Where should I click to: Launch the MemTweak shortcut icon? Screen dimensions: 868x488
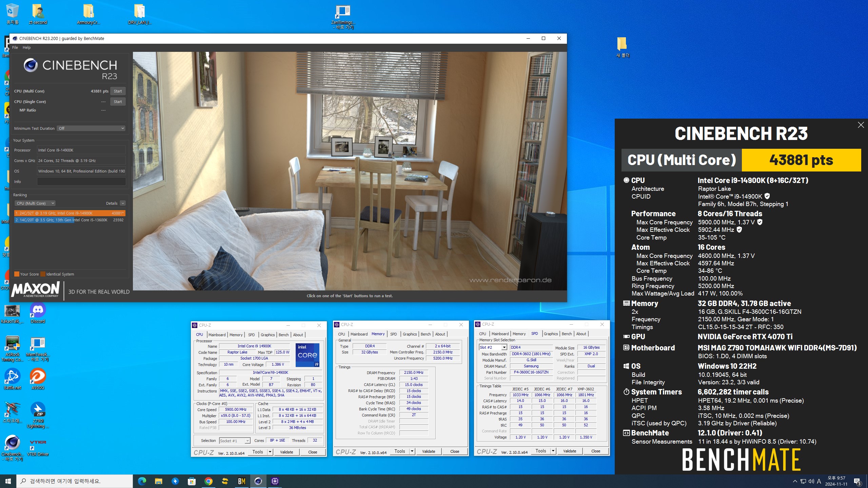click(38, 349)
